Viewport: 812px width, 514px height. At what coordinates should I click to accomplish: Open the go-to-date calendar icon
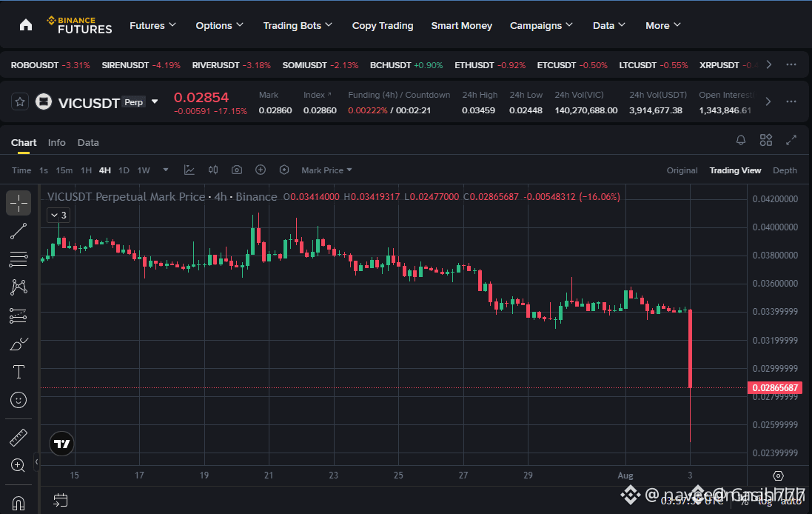coord(60,500)
